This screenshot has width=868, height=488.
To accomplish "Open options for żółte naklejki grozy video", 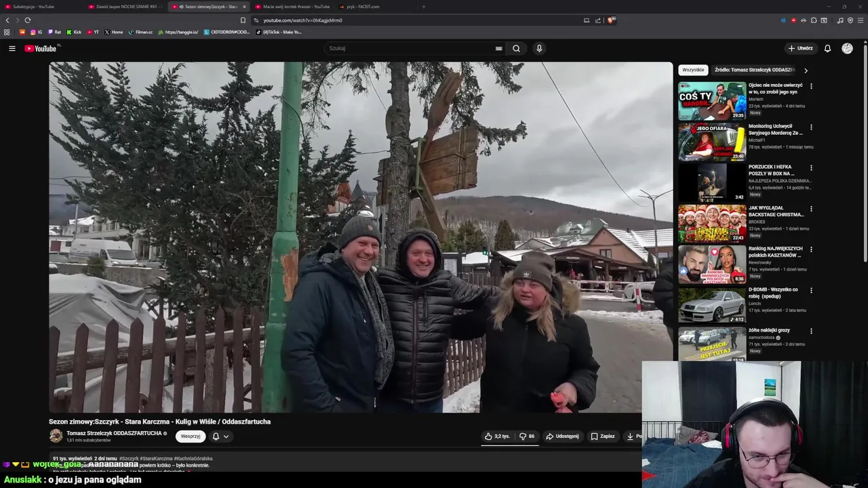I will (811, 331).
